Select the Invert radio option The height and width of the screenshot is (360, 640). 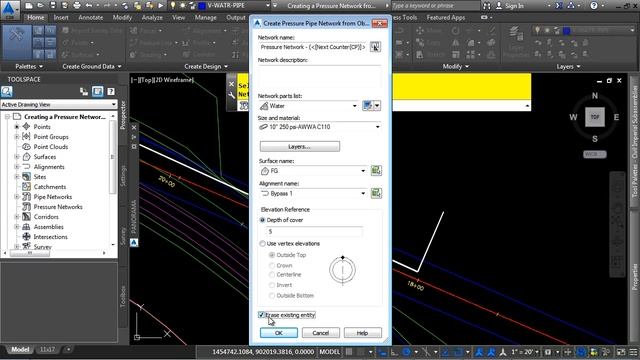(x=272, y=285)
